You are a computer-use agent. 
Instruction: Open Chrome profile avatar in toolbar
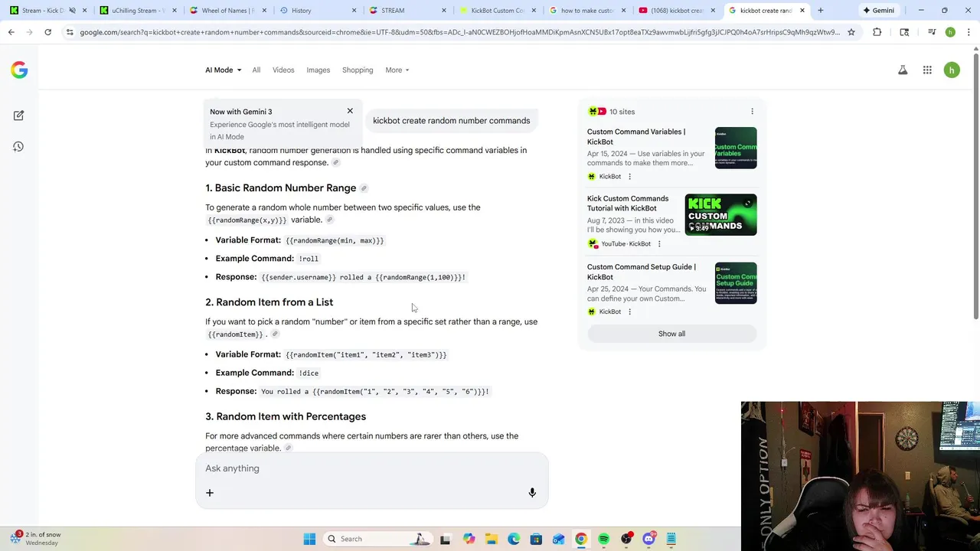(x=950, y=32)
